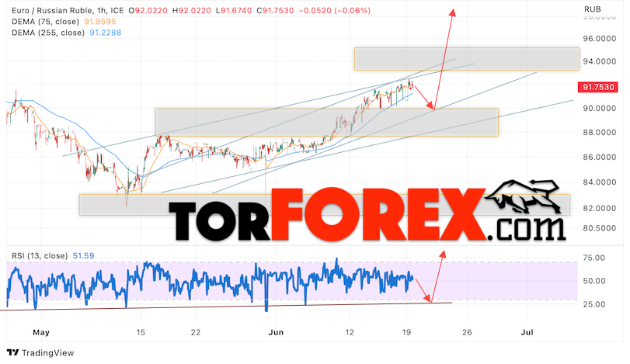Click the 25.00 RSI axis label
This screenshot has width=630, height=364.
coord(593,304)
